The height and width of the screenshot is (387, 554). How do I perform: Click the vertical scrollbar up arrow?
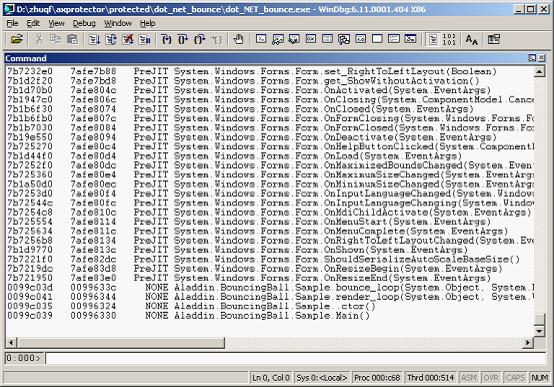[539, 72]
